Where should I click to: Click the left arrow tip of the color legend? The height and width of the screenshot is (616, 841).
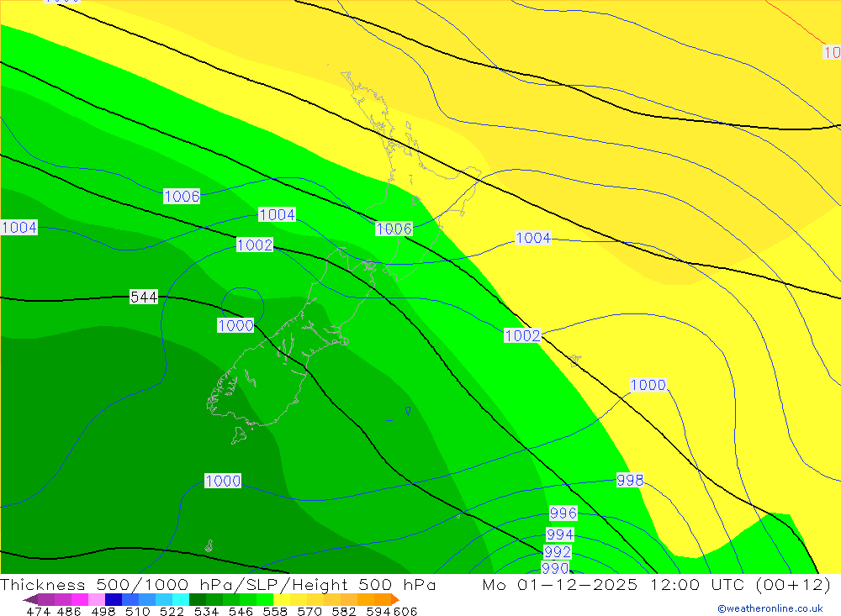(x=29, y=599)
